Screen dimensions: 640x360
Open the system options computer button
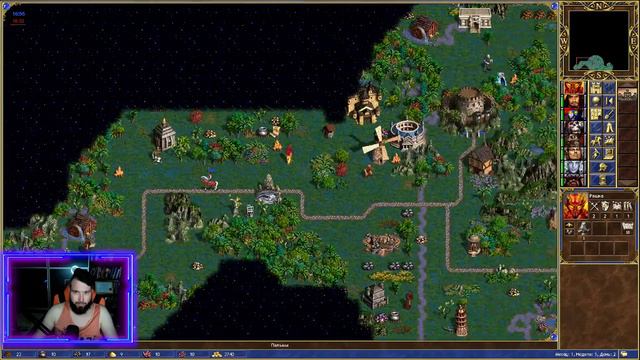609,153
